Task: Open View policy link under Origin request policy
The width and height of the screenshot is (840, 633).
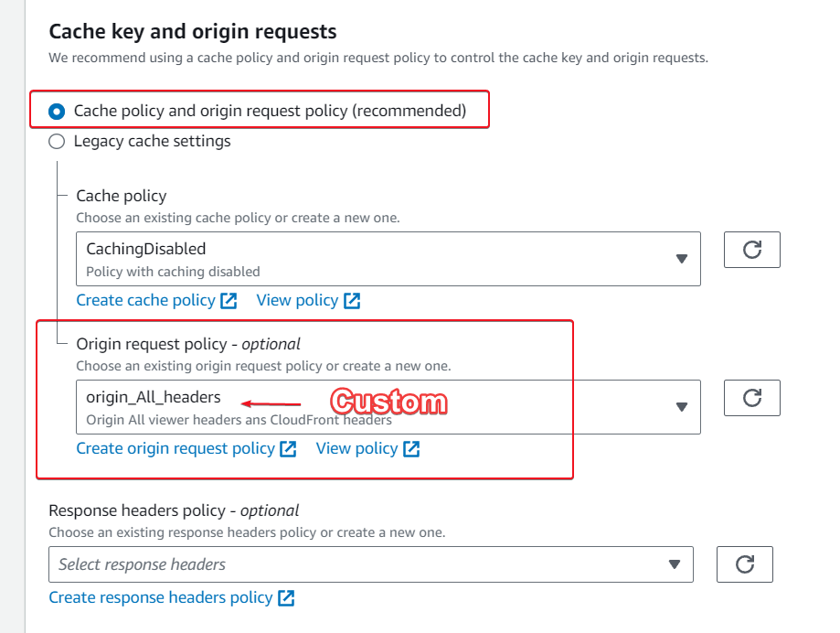Action: point(356,448)
